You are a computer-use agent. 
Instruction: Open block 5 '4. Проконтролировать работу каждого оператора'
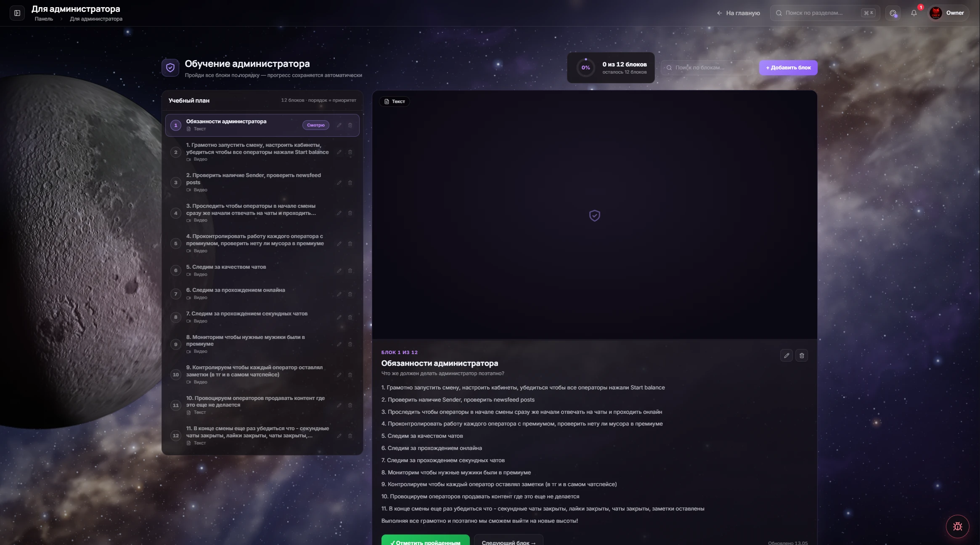pyautogui.click(x=262, y=243)
